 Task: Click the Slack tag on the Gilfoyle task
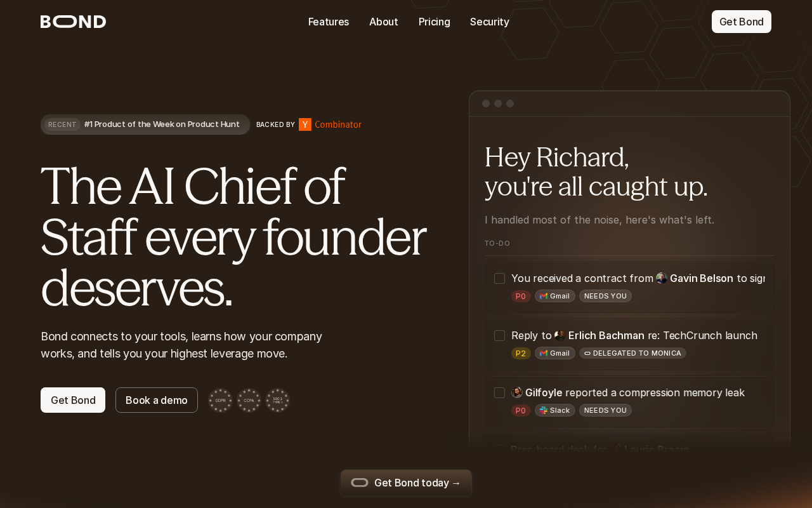coord(555,410)
